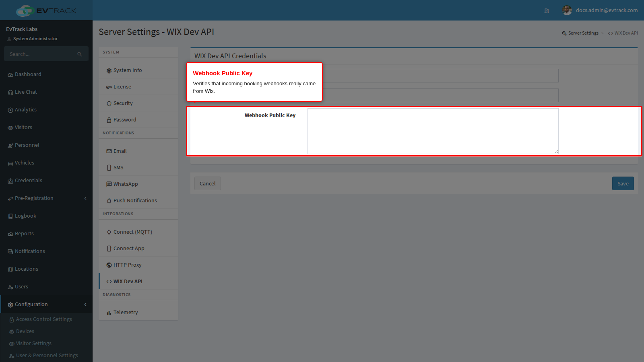Click the Live Chat headset icon
Image resolution: width=644 pixels, height=362 pixels.
coord(10,93)
